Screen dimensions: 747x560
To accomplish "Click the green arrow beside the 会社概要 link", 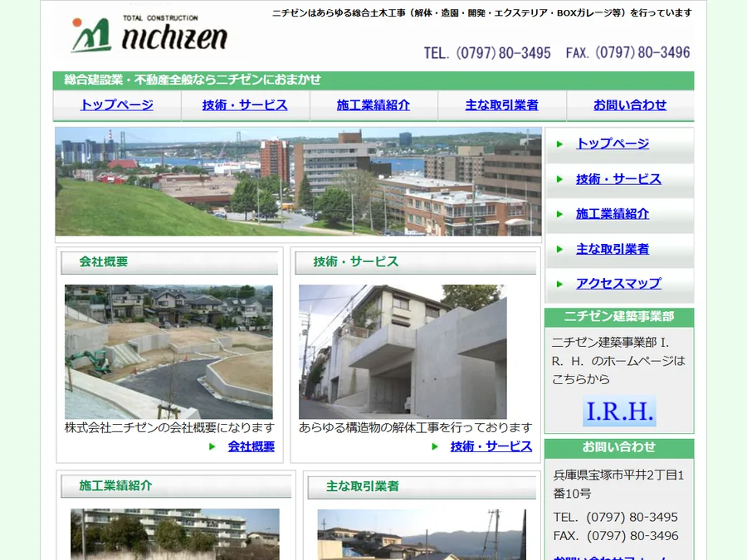I will [x=212, y=446].
